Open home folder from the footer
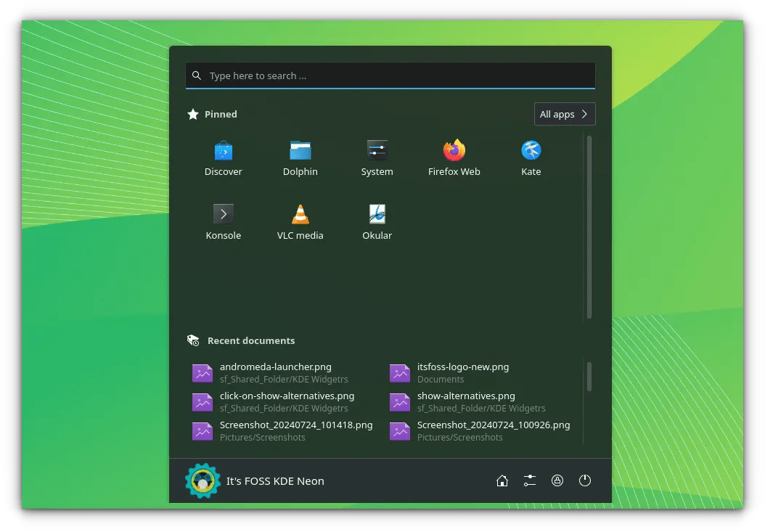This screenshot has width=765, height=532. coord(502,480)
